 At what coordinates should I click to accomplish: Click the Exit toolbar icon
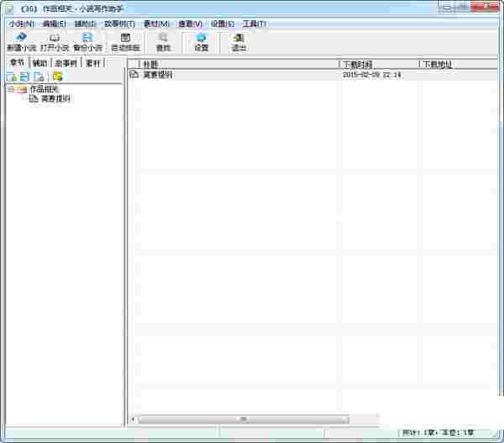click(x=239, y=37)
